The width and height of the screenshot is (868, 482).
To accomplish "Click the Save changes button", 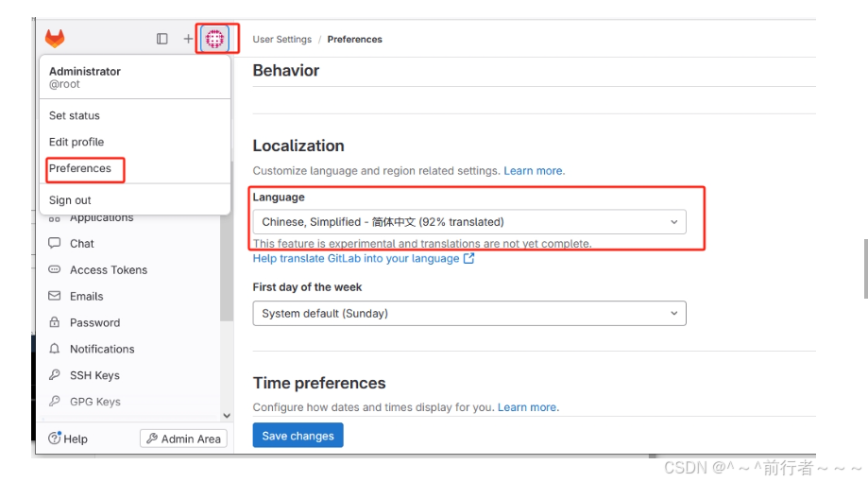I will pos(298,436).
